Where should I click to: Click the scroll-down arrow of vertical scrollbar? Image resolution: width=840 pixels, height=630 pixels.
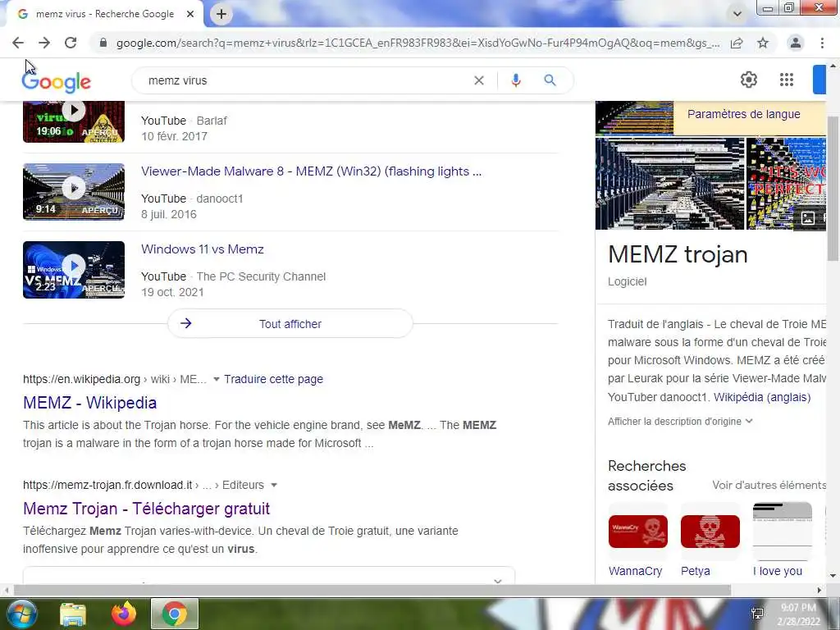[833, 576]
